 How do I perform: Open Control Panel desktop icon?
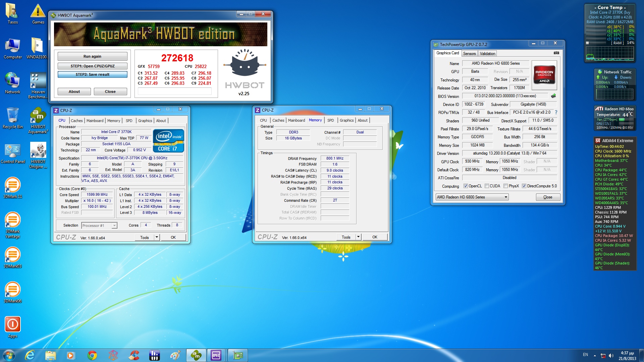click(x=12, y=153)
